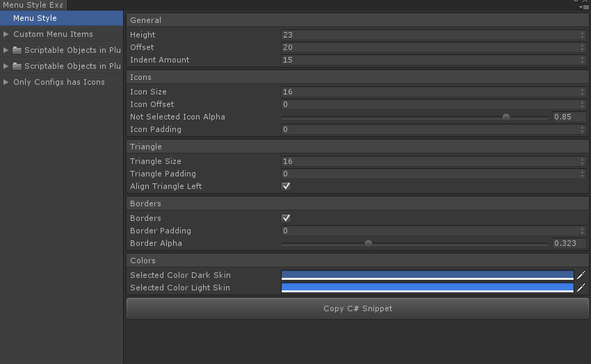This screenshot has height=364, width=591.
Task: Pick Dark Skin color with eyedropper
Action: 581,275
